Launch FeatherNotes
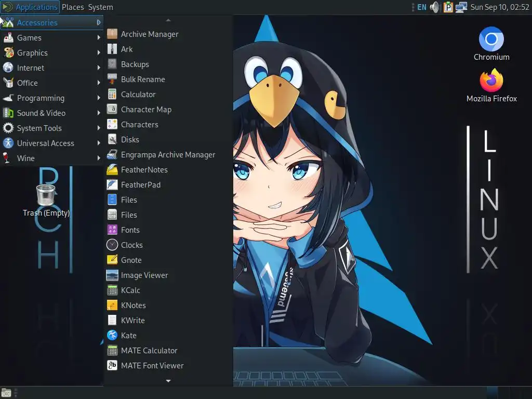This screenshot has height=399, width=532. [x=168, y=170]
